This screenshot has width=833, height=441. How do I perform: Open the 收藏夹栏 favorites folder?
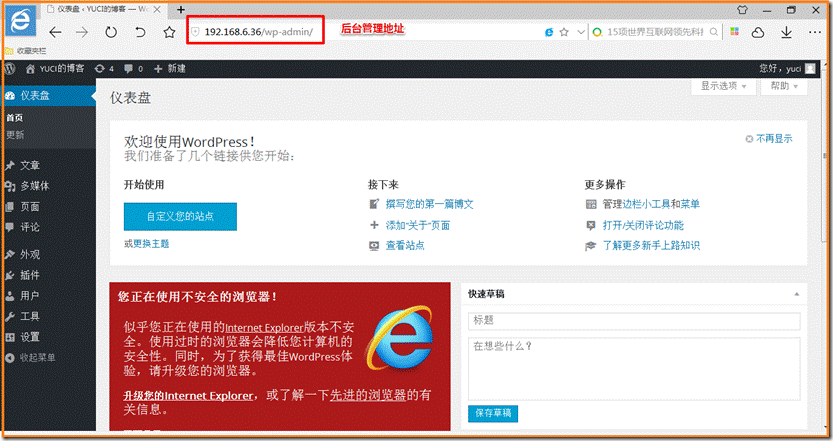coord(26,51)
